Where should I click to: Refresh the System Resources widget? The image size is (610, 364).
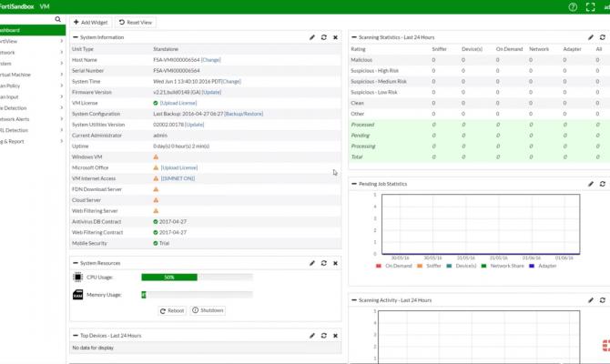tap(324, 263)
